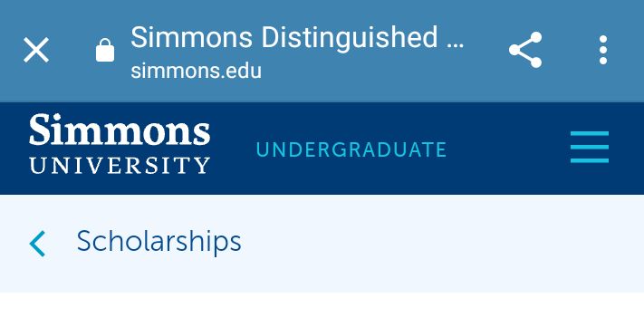Go back using the chevron beside Scholarships
The image size is (644, 327).
[37, 244]
